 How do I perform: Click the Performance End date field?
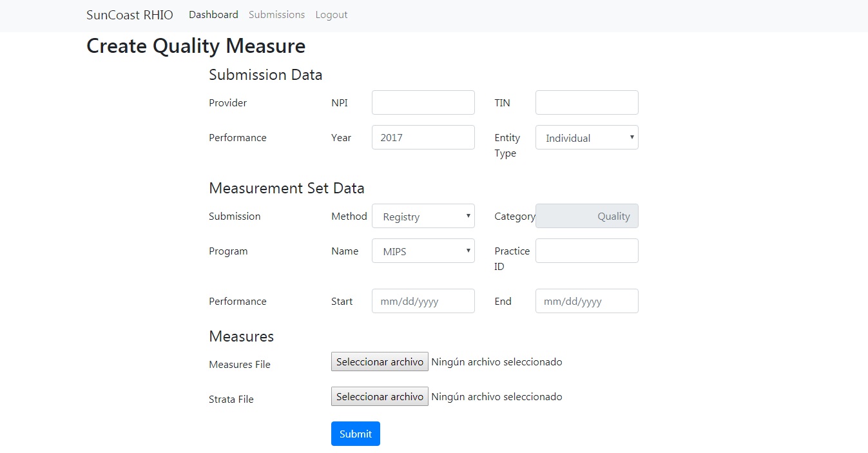tap(587, 301)
